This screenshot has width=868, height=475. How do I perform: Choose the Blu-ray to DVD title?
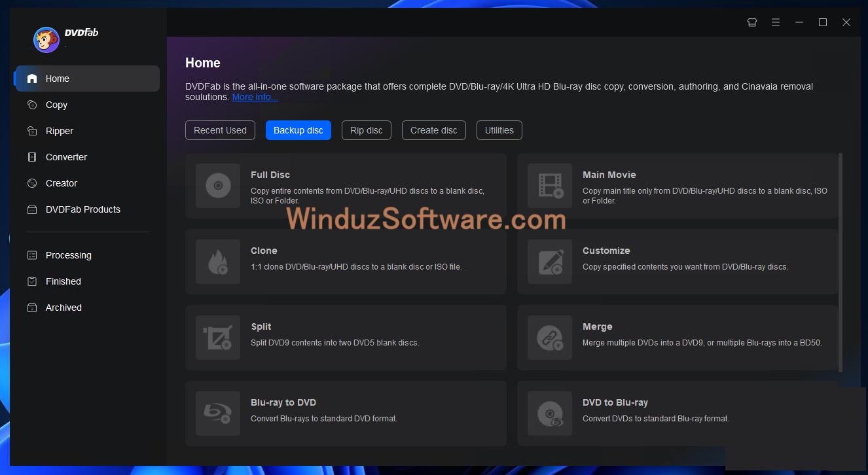[283, 402]
